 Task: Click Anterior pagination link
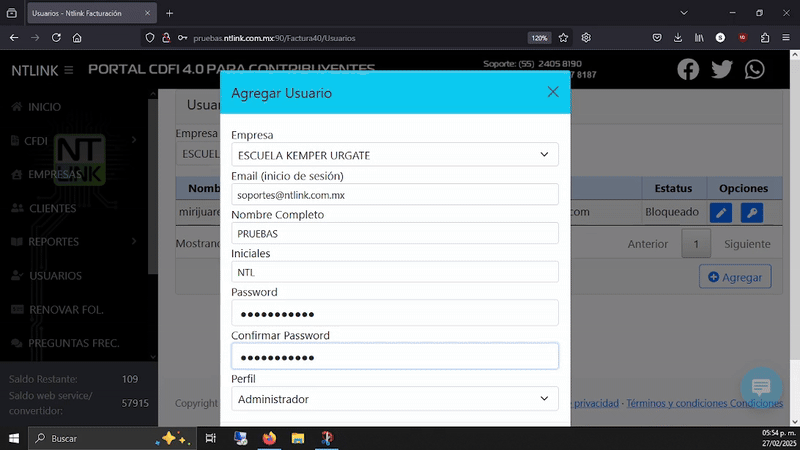click(647, 244)
